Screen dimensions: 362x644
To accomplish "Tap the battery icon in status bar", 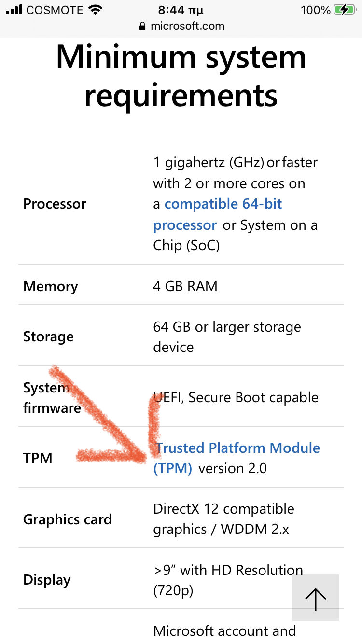I will point(345,10).
